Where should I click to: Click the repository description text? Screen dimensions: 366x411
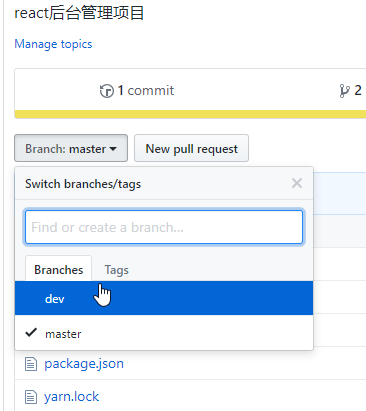(x=79, y=13)
